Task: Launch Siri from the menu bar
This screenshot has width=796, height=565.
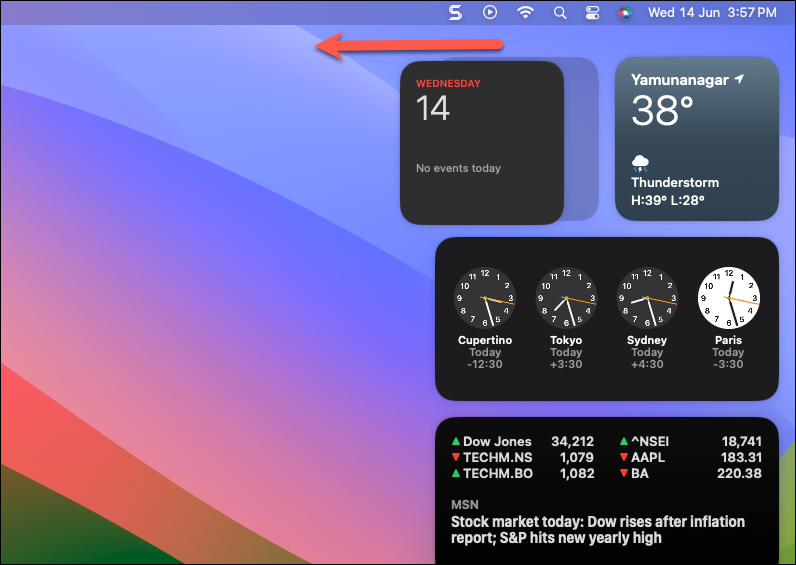Action: click(x=624, y=13)
